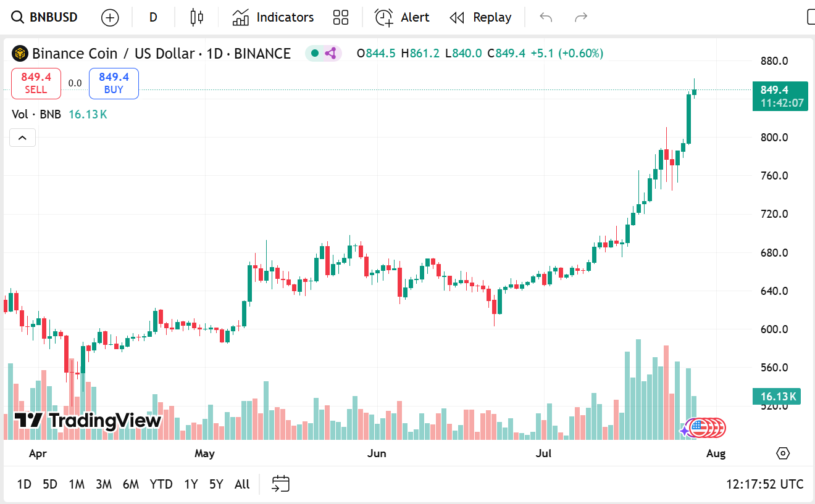Collapse the indicator legend chevron
The height and width of the screenshot is (504, 815).
(x=22, y=138)
